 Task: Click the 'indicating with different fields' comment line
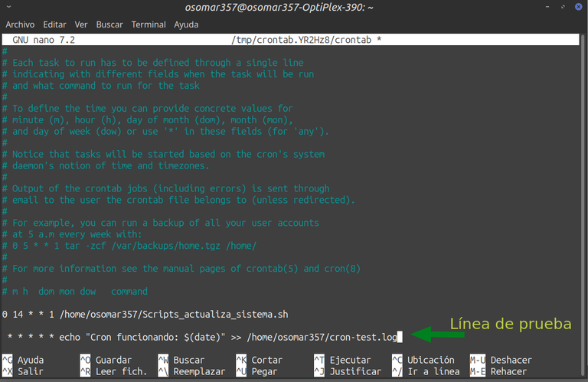tap(158, 73)
